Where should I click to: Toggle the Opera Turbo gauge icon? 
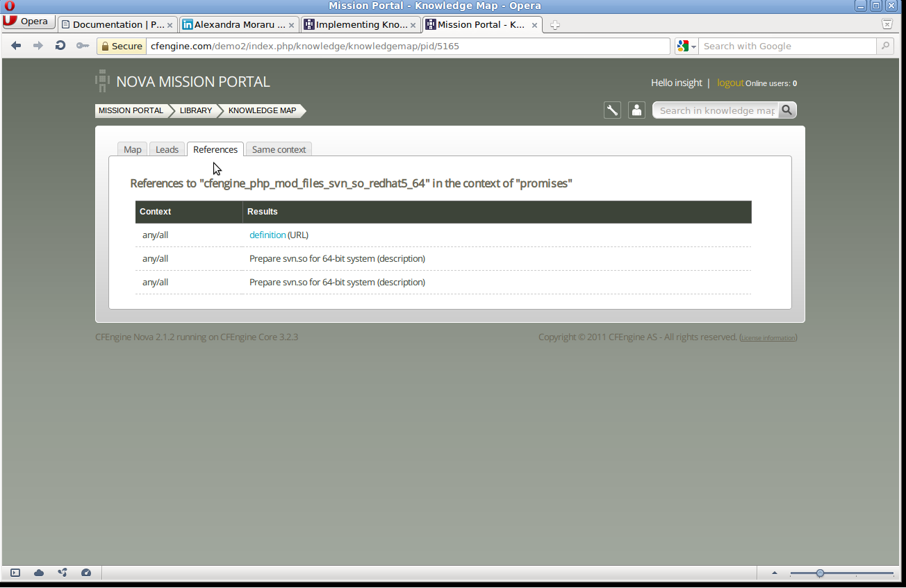(86, 573)
